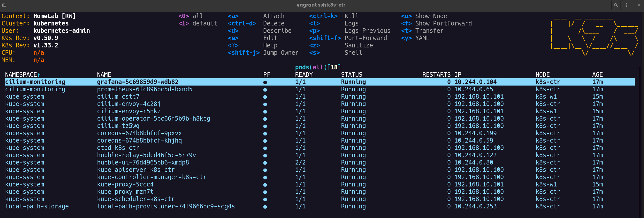Click the Show PortForward shortcut hint

(437, 23)
